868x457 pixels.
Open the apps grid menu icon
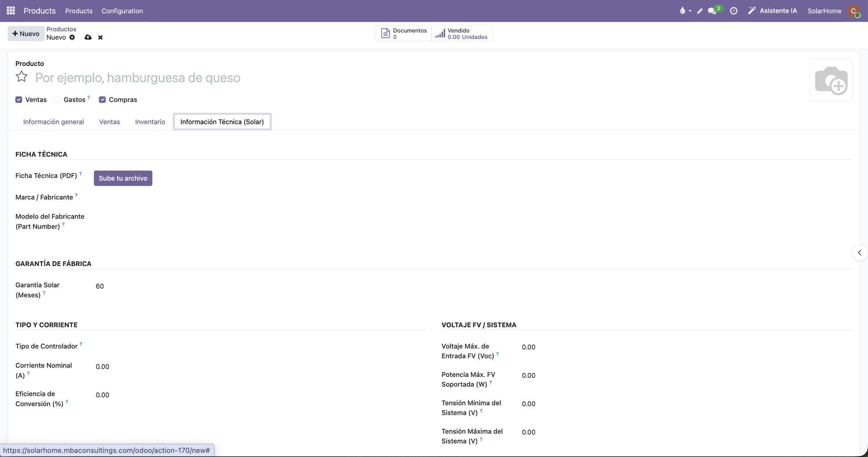pyautogui.click(x=11, y=10)
